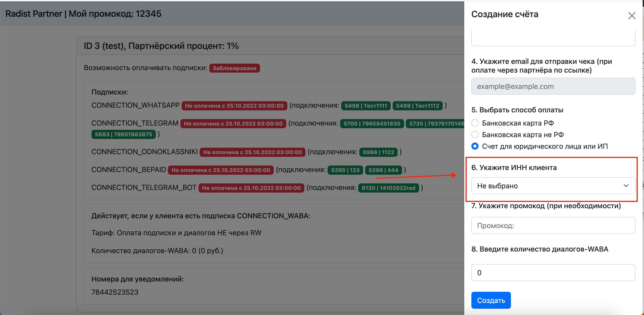Click Bepaid connection badge 5396 | 444
The height and width of the screenshot is (315, 644).
point(383,170)
